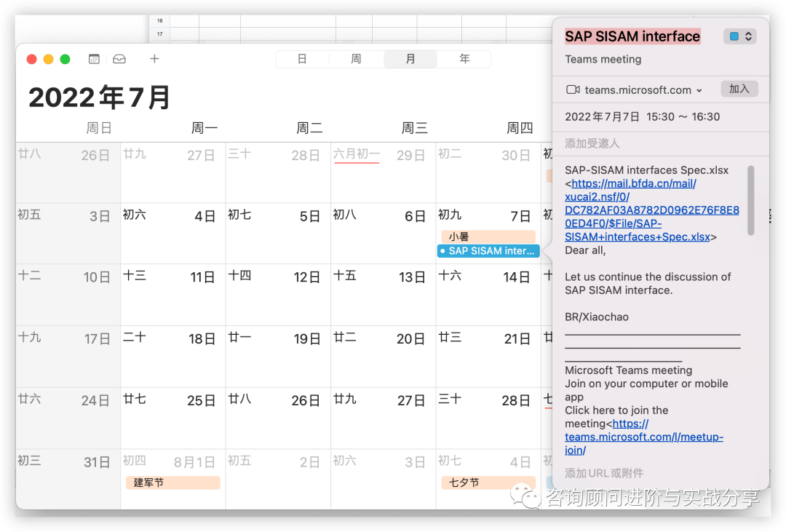Open the SAP-SISAM interfaces Spec.xlsx mail link
Screen dimensions: 786x532
[651, 210]
